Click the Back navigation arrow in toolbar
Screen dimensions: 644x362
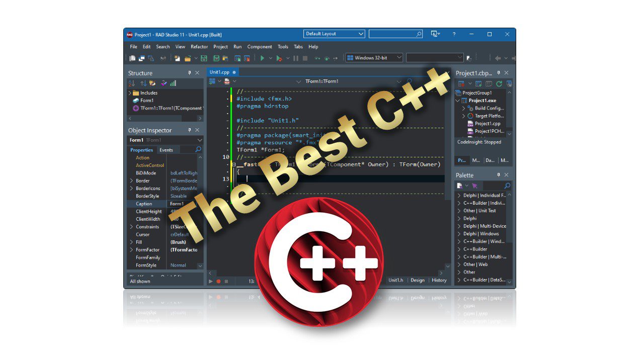pos(498,58)
